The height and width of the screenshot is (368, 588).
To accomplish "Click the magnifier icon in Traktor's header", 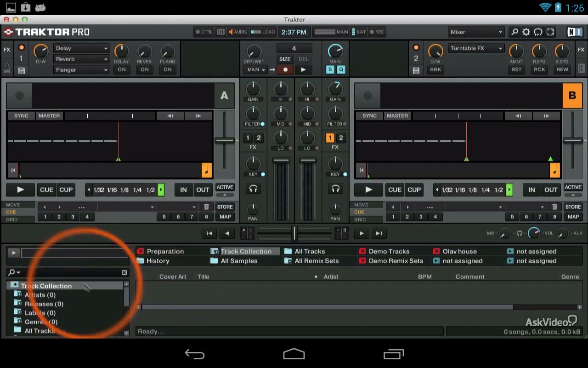I will 514,32.
